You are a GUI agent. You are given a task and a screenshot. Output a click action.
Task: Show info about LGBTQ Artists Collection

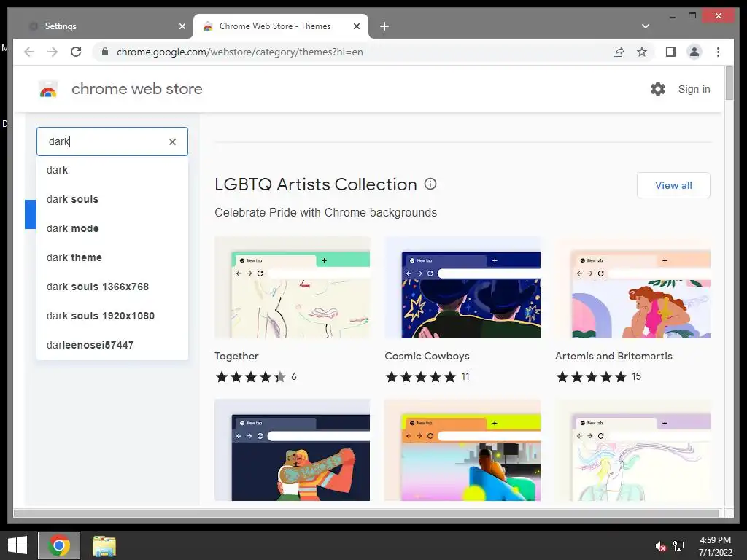coord(430,184)
